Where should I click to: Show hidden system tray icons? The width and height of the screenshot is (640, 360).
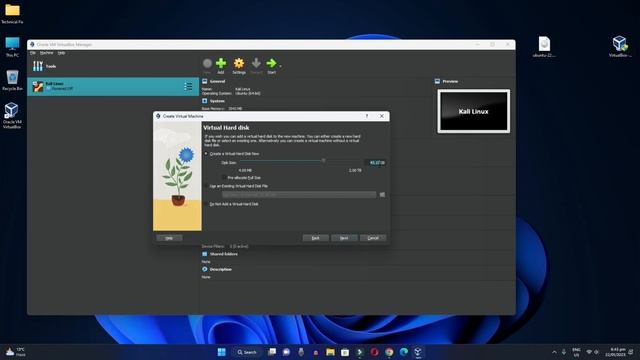tap(554, 352)
